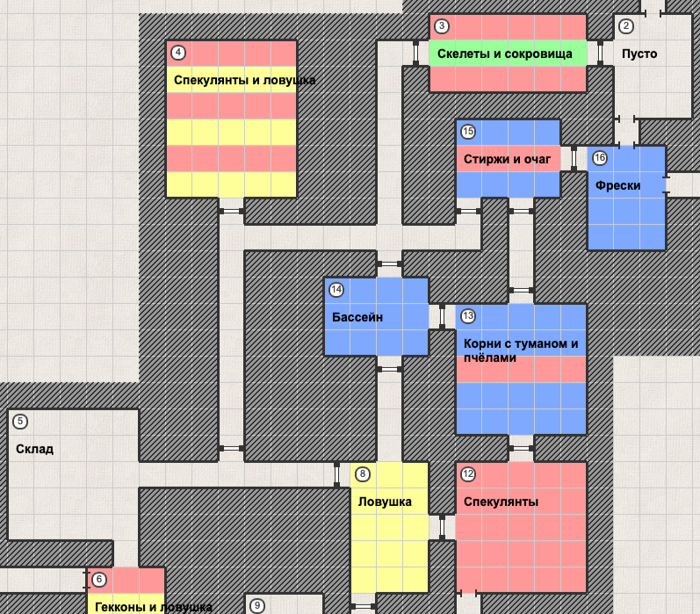This screenshot has width=700, height=614.
Task: Click the door between rooms 15 and 16
Action: coord(574,158)
